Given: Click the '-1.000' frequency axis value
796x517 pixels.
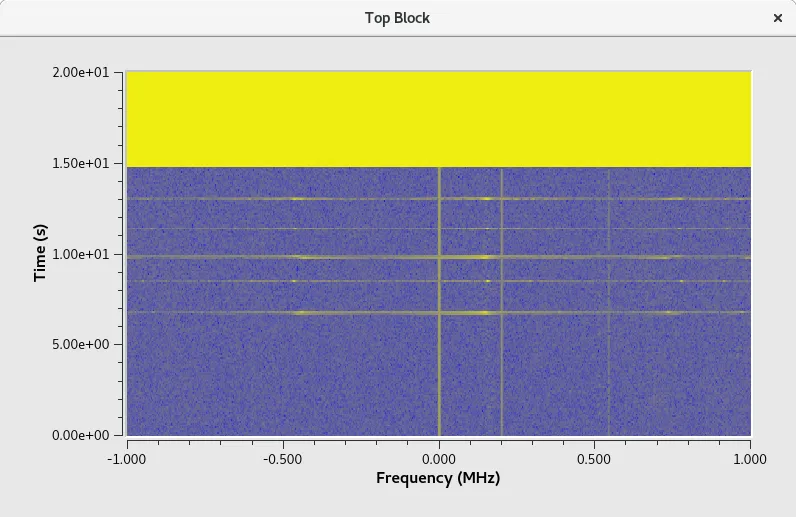Looking at the screenshot, I should point(127,459).
